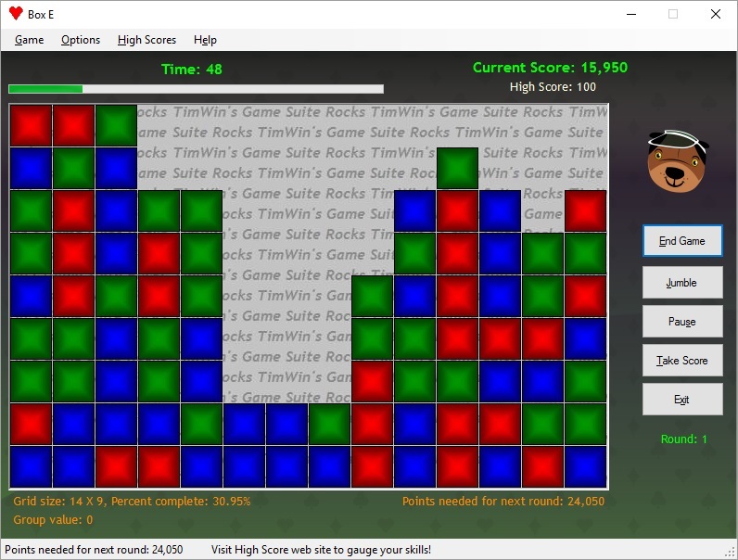Click the lone green block atop the tallest right-side column
The width and height of the screenshot is (738, 560).
[x=457, y=168]
